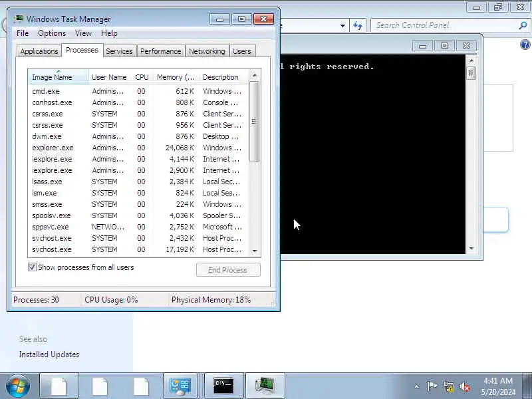Select the Processes tab
Viewport: 532px width, 399px height.
pos(82,51)
